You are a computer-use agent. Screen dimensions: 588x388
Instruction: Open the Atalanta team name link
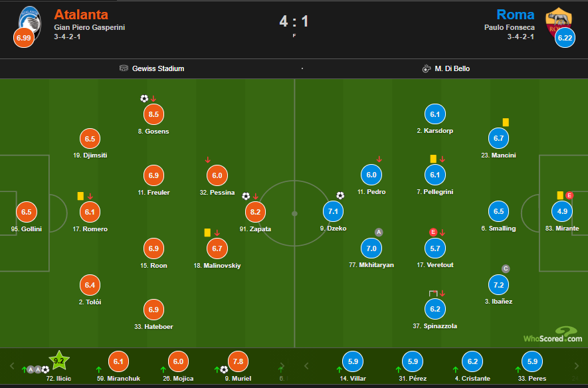click(81, 15)
